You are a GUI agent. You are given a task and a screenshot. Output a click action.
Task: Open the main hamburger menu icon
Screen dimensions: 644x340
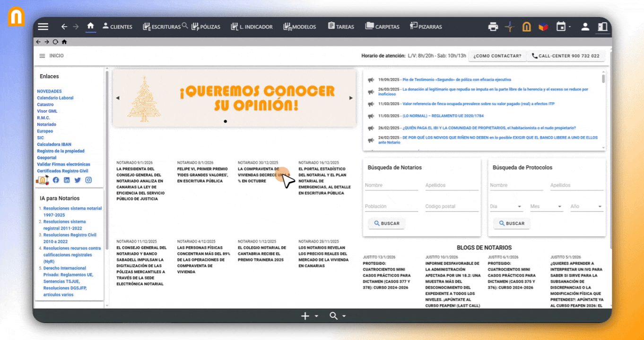tap(43, 27)
